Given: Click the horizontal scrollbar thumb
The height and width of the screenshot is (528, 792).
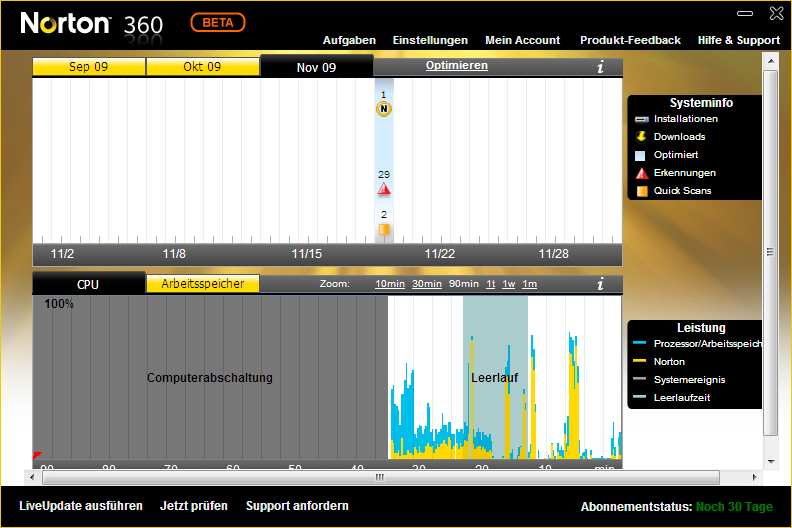Looking at the screenshot, I should pos(381,477).
